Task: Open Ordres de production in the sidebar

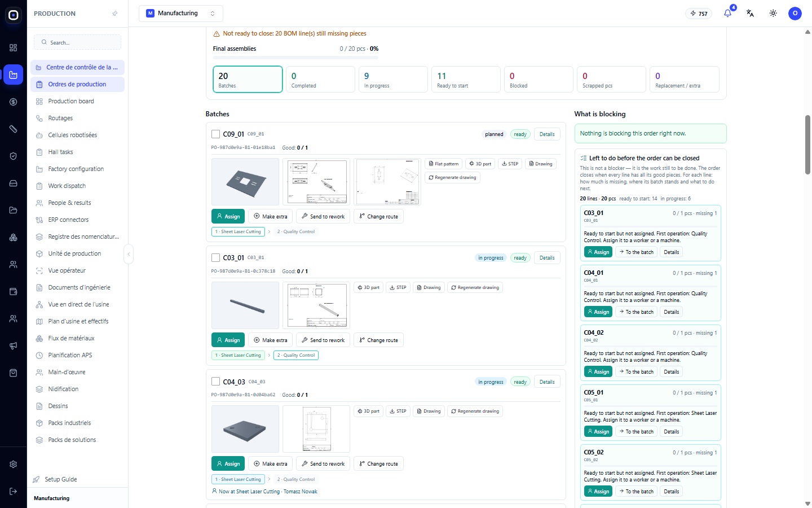Action: point(78,85)
